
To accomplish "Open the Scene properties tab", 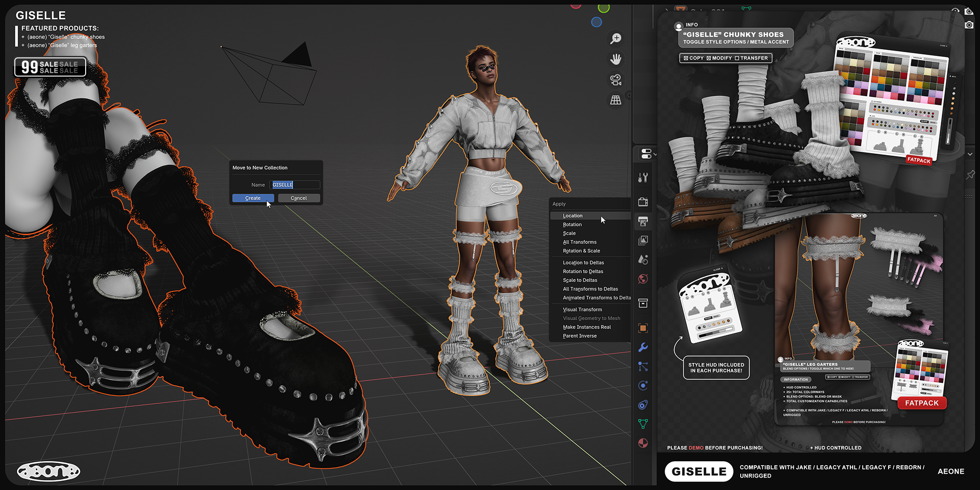I will [643, 259].
